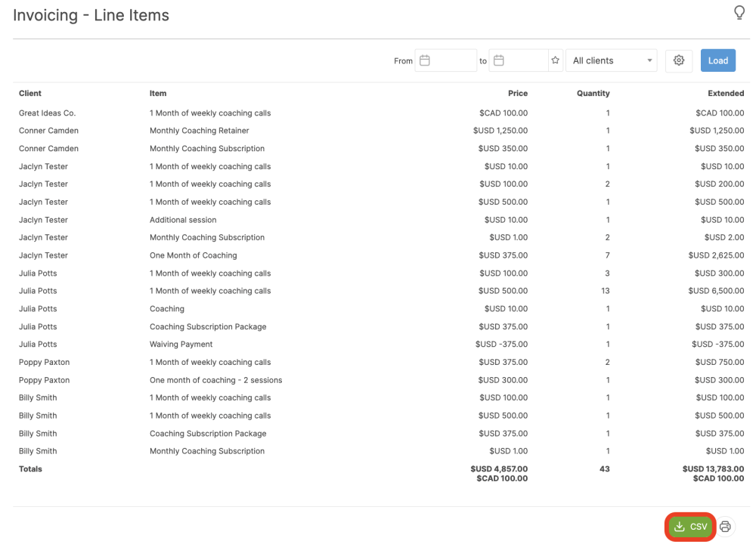Open the From date calendar picker
Viewport: 756px width, 544px height.
tap(425, 60)
